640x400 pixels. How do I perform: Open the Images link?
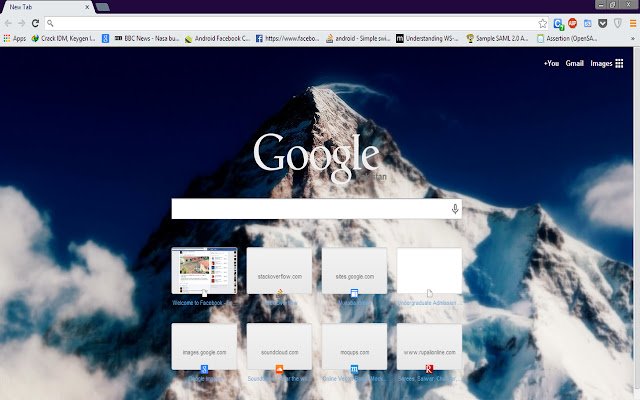pyautogui.click(x=601, y=63)
